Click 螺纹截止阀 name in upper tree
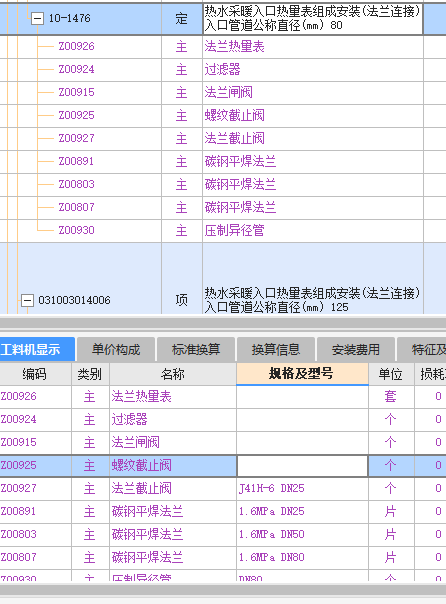Viewport: 446px width, 604px height. tap(234, 115)
